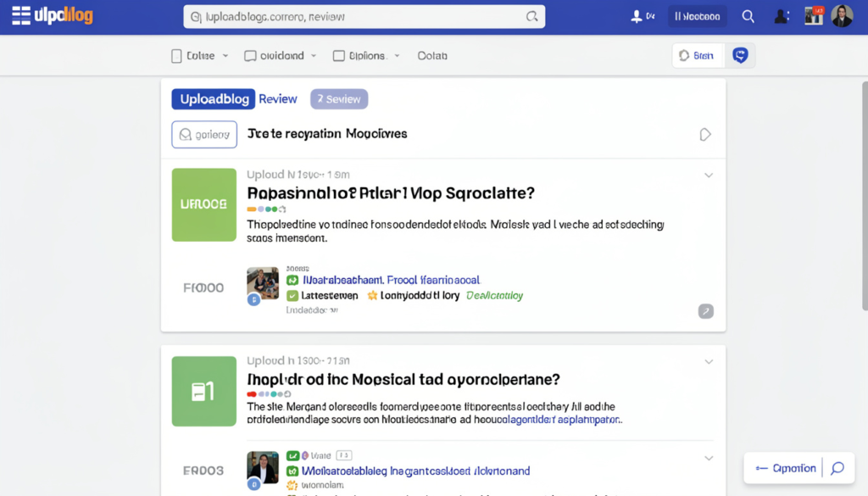Screen dimensions: 868x496
Task: Click the magnifier icon inside the search bar
Action: (x=532, y=15)
